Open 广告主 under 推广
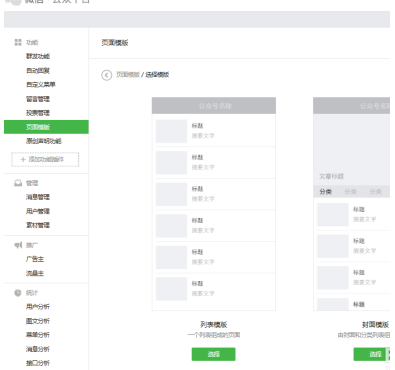Screen dimensions: 395x370 tap(35, 259)
